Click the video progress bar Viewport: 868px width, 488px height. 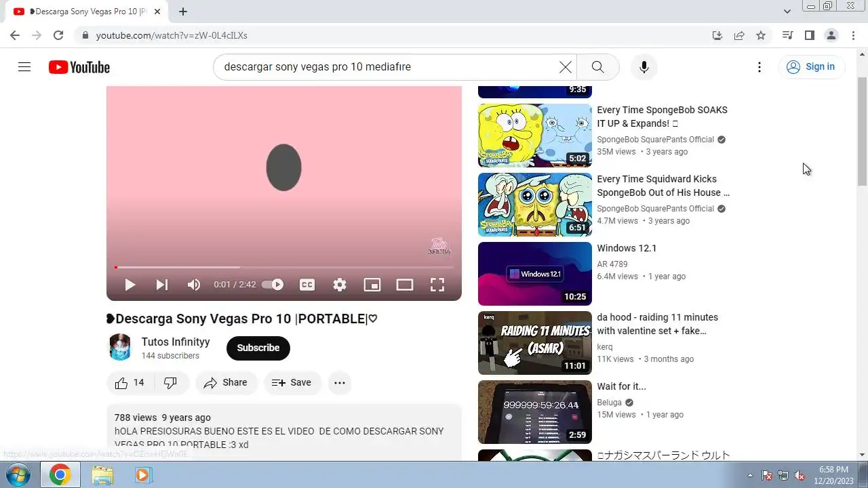click(284, 268)
